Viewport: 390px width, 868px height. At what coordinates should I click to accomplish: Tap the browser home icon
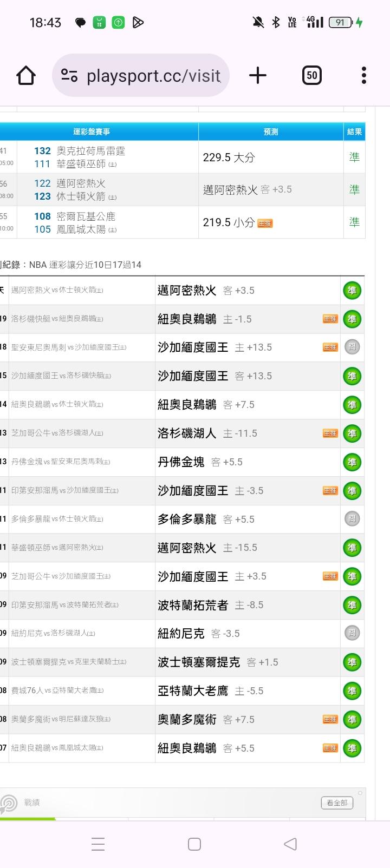[x=26, y=75]
